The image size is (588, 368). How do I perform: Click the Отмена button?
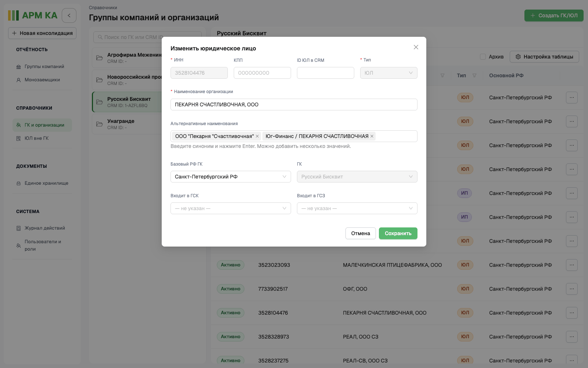pos(361,233)
